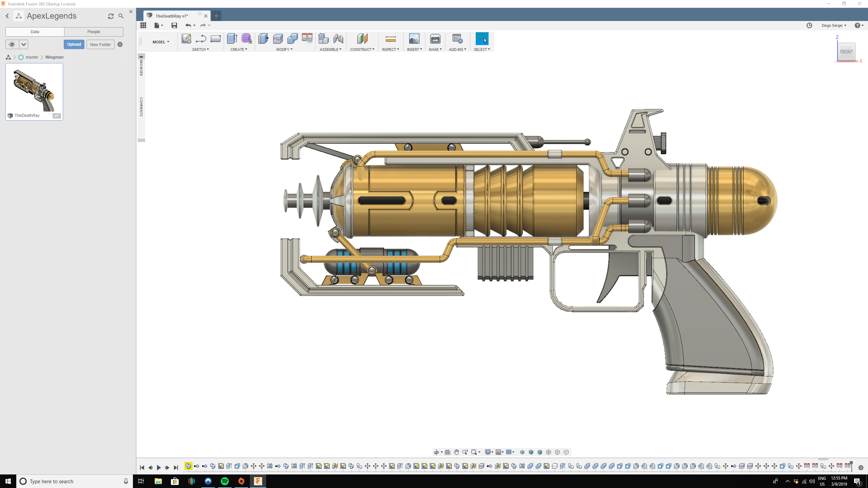
Task: Open the Scripts and Add-Ins icon
Action: pyautogui.click(x=457, y=39)
